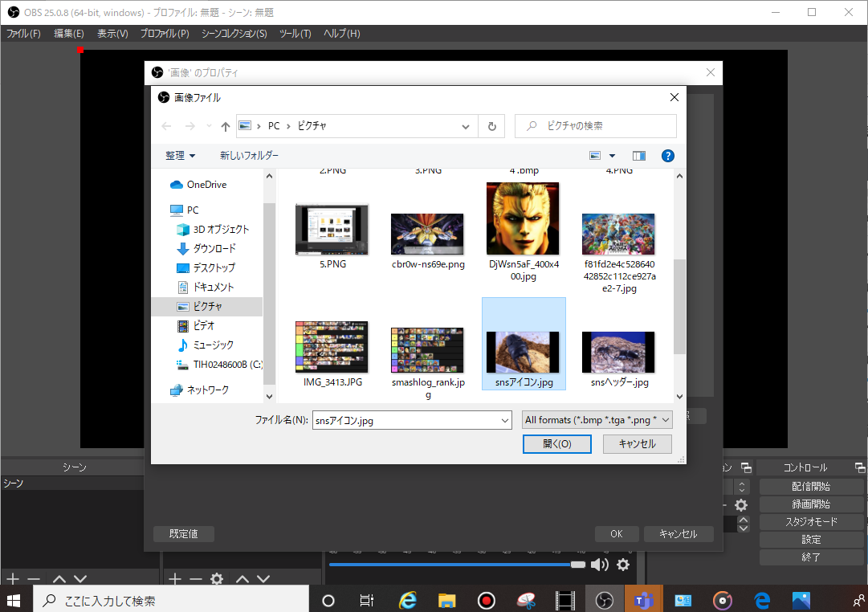Expand the file name combo box
This screenshot has height=612, width=868.
coord(505,420)
